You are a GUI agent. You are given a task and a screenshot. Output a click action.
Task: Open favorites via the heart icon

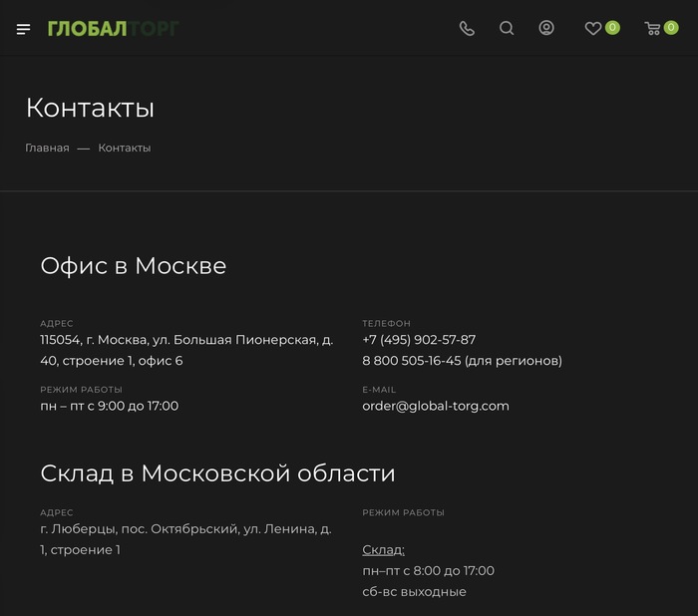593,29
